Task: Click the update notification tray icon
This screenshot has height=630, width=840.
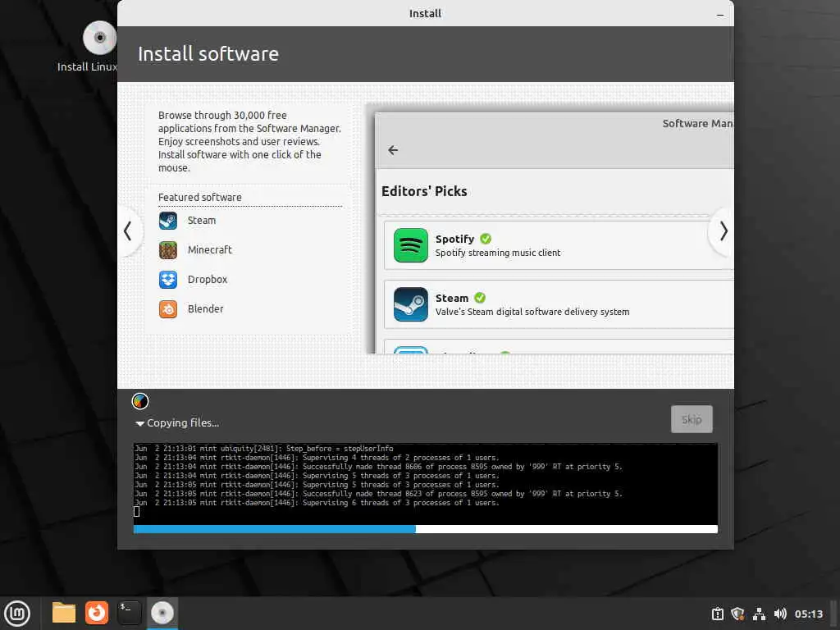Action: coord(717,614)
